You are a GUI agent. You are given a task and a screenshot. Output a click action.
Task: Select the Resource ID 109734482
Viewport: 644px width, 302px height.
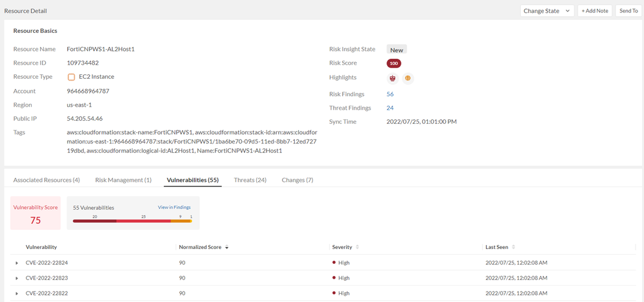83,63
